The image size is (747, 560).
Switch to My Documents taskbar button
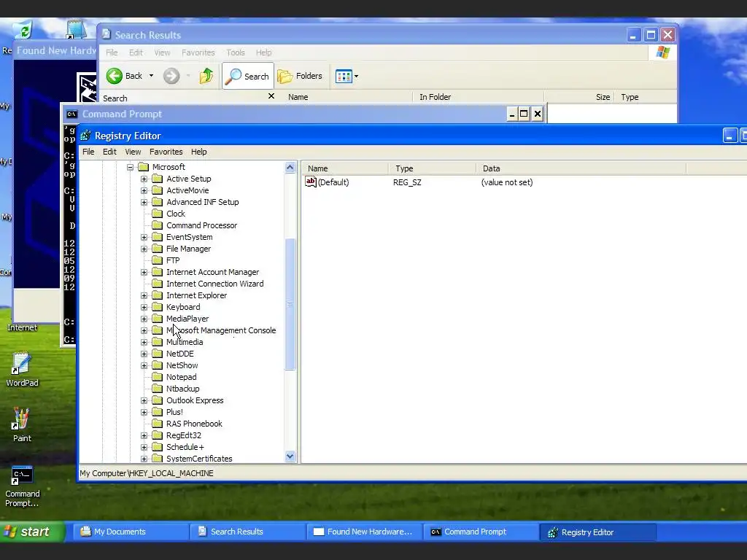pyautogui.click(x=130, y=532)
